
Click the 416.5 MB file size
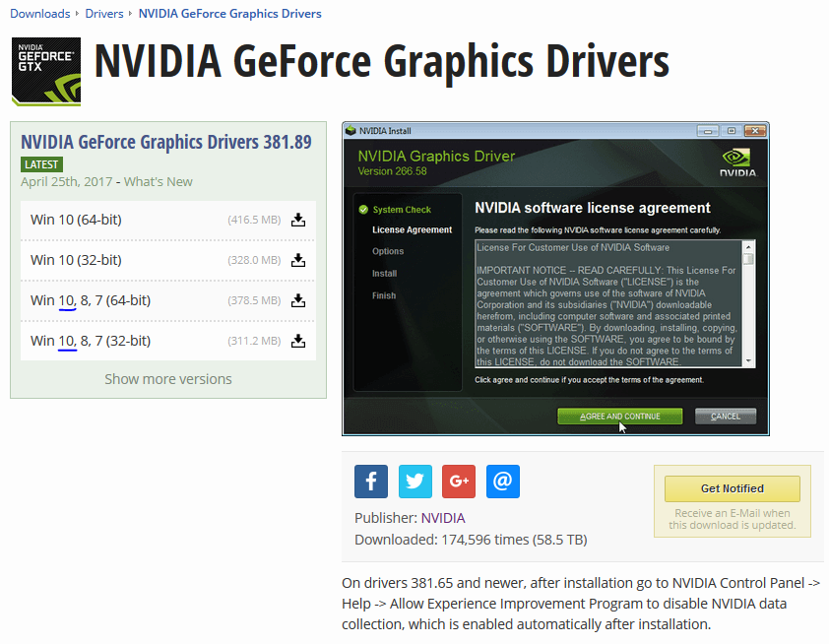[254, 220]
